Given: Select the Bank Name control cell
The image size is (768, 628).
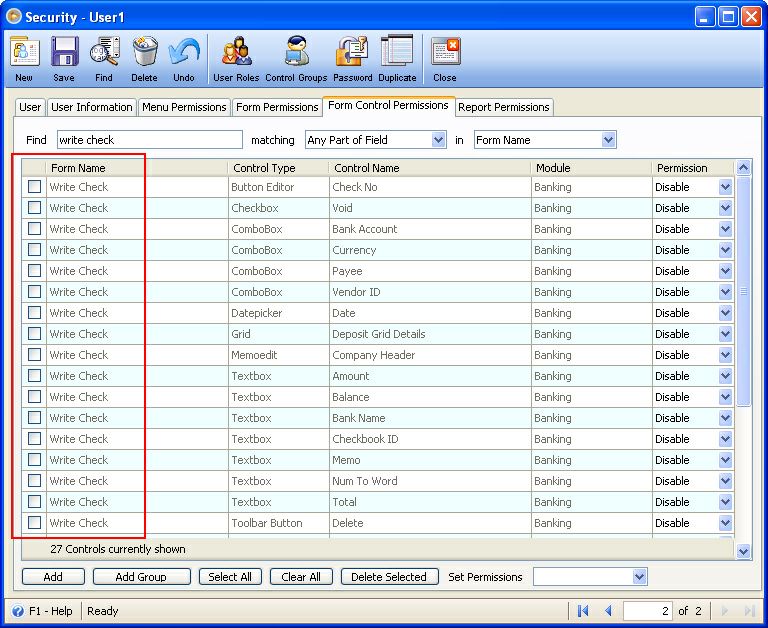Looking at the screenshot, I should pyautogui.click(x=430, y=418).
